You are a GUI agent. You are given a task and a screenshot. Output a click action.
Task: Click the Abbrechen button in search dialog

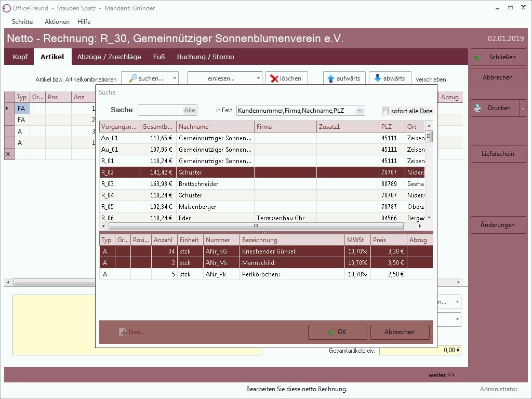pyautogui.click(x=400, y=332)
